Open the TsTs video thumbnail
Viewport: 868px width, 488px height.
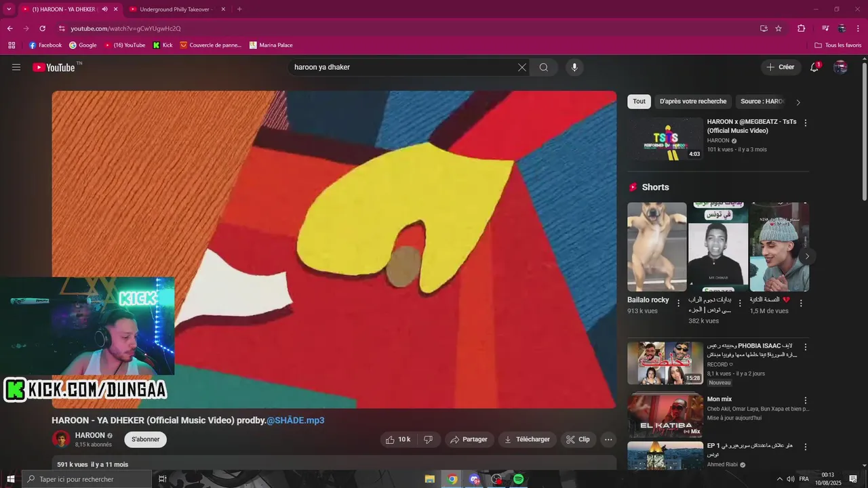click(665, 139)
